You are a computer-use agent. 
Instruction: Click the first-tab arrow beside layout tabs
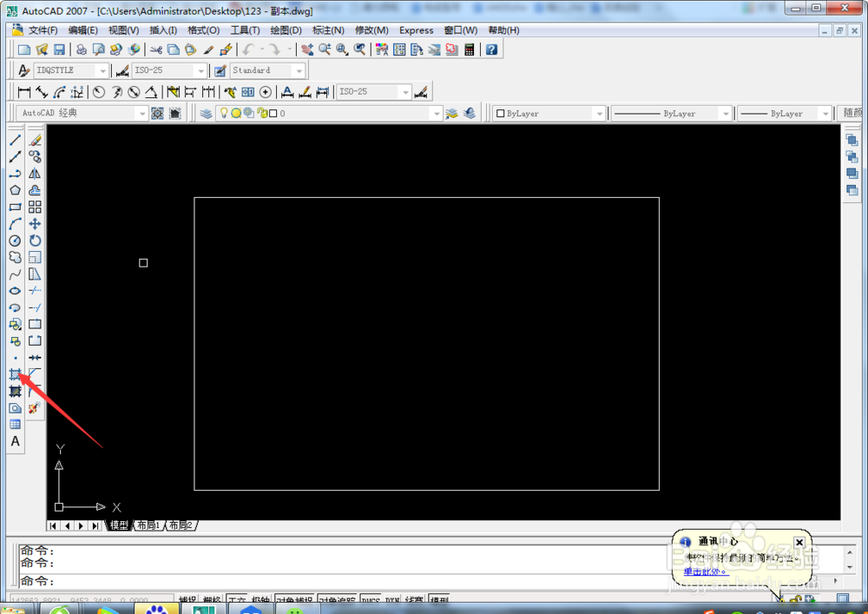[x=53, y=525]
